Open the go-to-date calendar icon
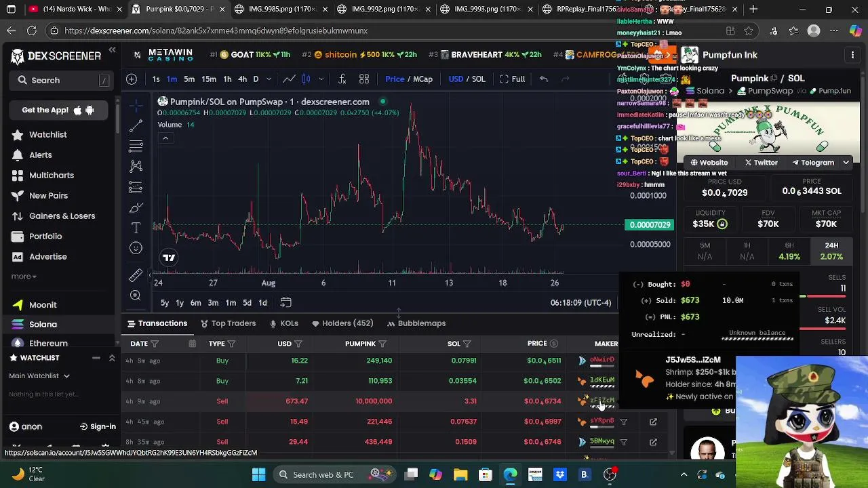 pyautogui.click(x=285, y=303)
